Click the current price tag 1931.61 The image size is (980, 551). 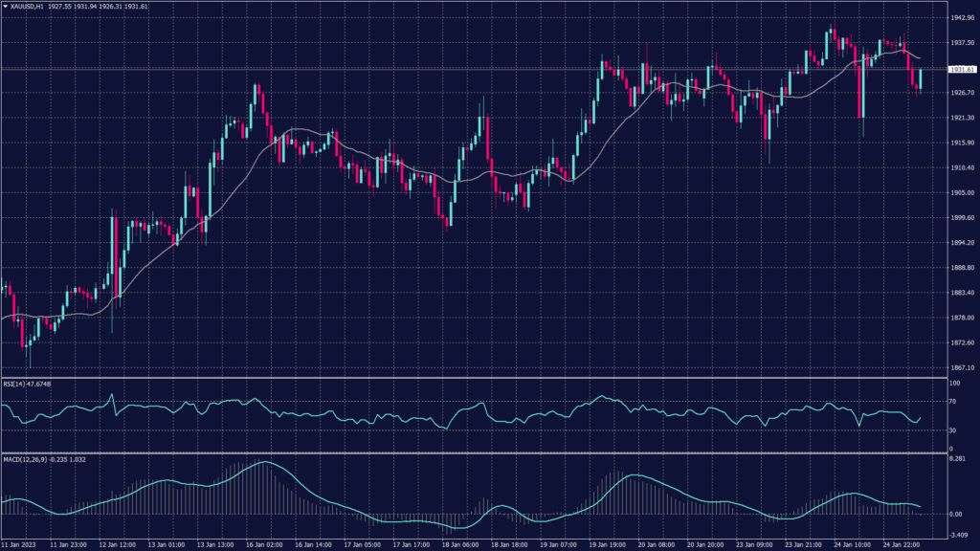961,70
